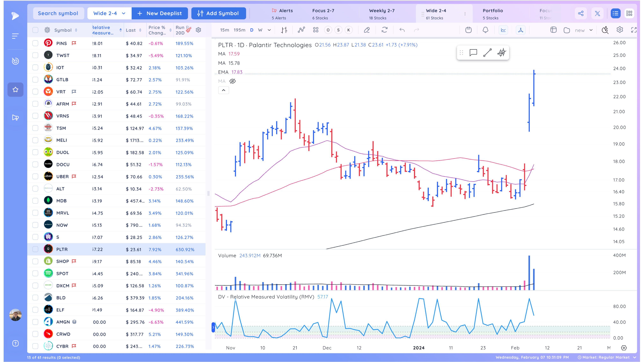Check the CRWD row checkbox
The height and width of the screenshot is (362, 644).
(x=35, y=334)
